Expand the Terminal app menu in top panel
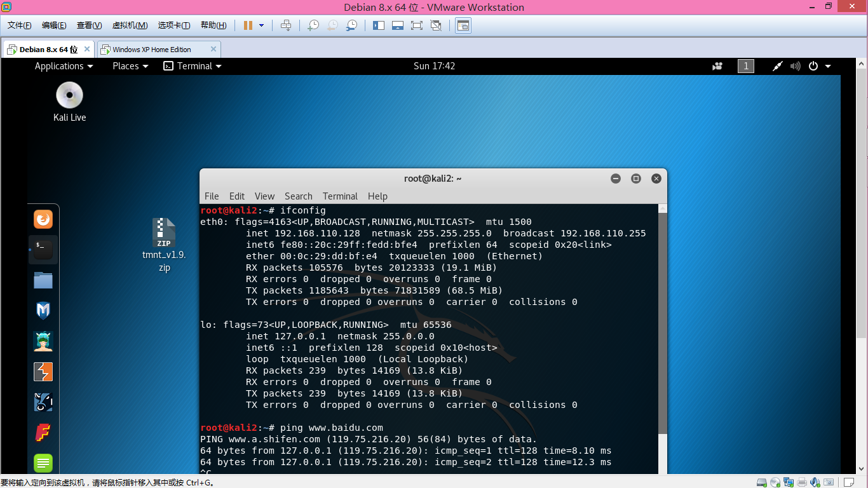Viewport: 868px width, 488px height. (193, 66)
